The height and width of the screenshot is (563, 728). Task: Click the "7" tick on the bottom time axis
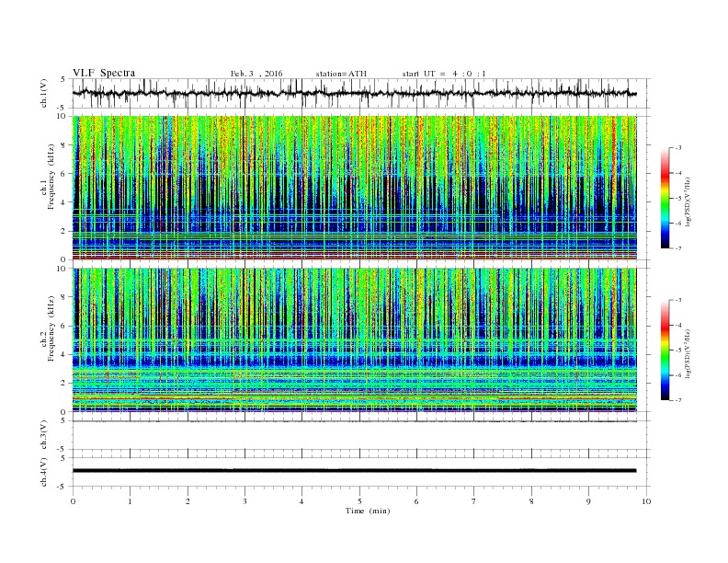click(474, 501)
